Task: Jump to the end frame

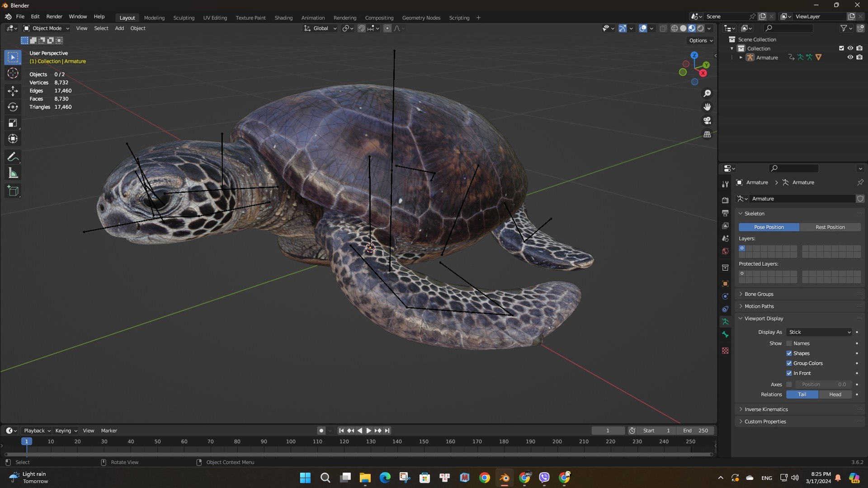Action: click(x=387, y=431)
